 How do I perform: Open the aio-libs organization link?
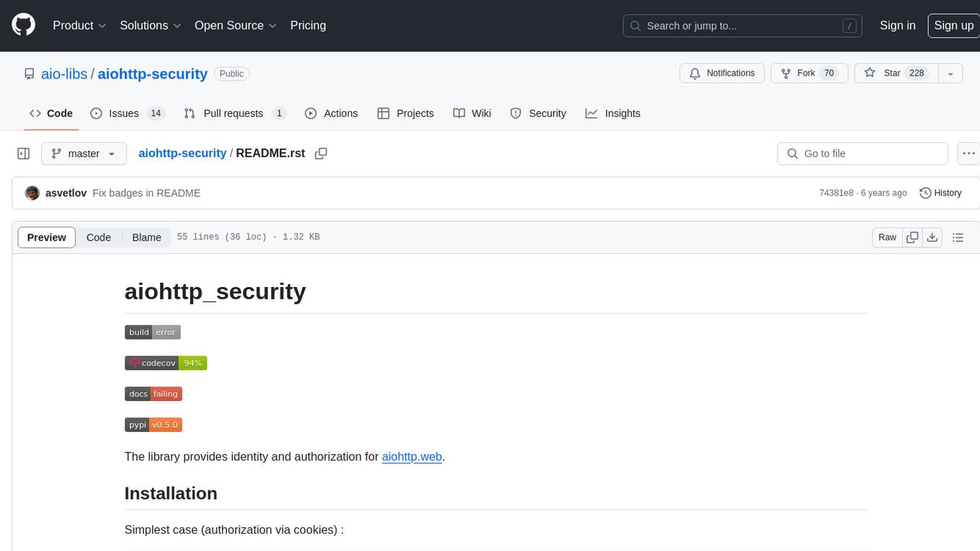pyautogui.click(x=65, y=74)
